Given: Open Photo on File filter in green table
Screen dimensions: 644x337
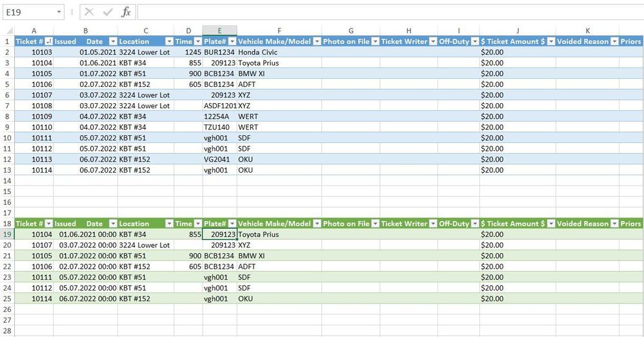Looking at the screenshot, I should [375, 224].
